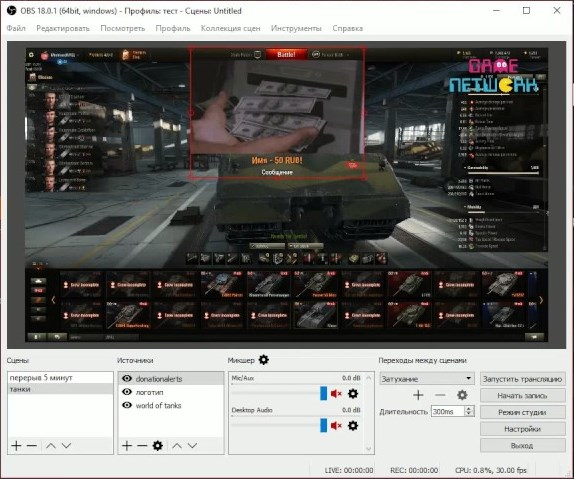Unmute the Mic/Aux channel
Screen dimensions: 574x479
click(336, 394)
